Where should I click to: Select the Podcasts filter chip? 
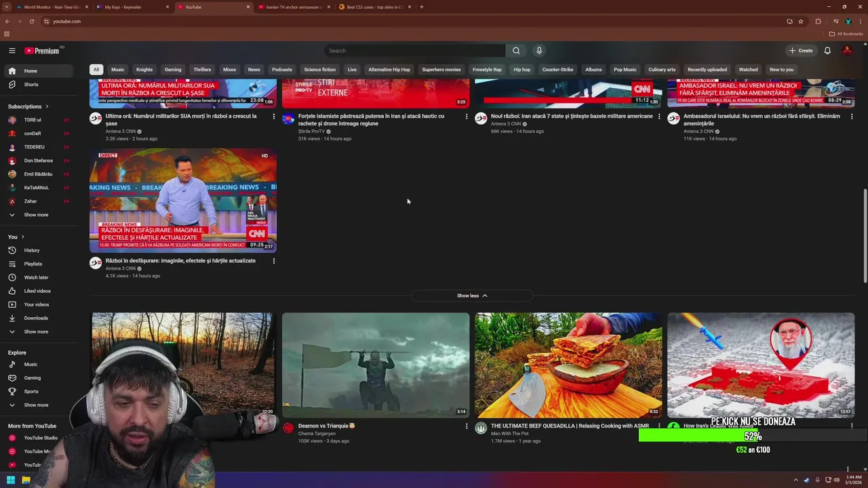pyautogui.click(x=282, y=69)
